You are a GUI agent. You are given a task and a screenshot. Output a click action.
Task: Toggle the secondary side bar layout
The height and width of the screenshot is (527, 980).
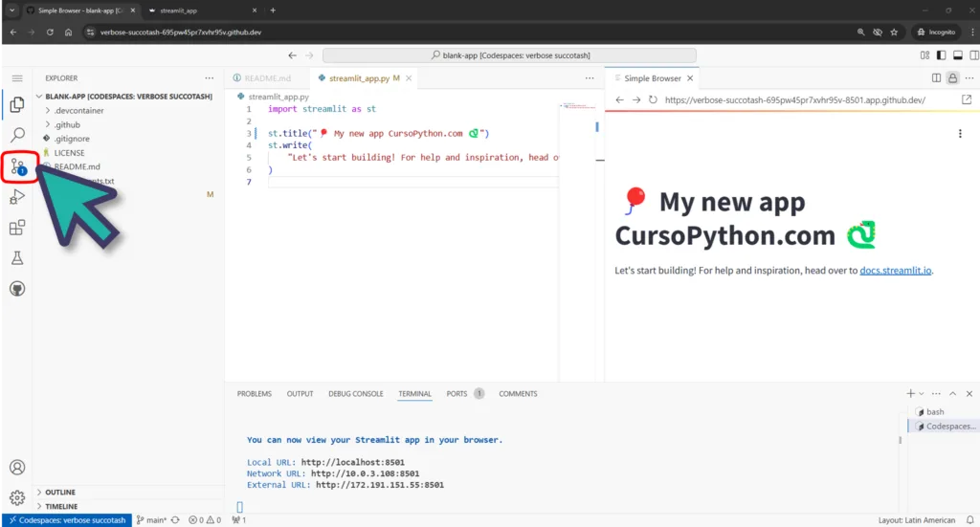coord(973,55)
